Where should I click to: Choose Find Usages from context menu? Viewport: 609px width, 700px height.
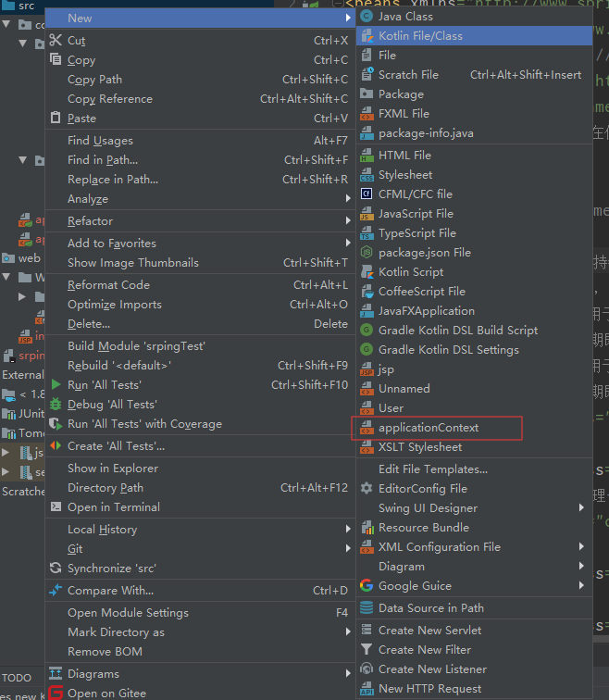pos(200,141)
